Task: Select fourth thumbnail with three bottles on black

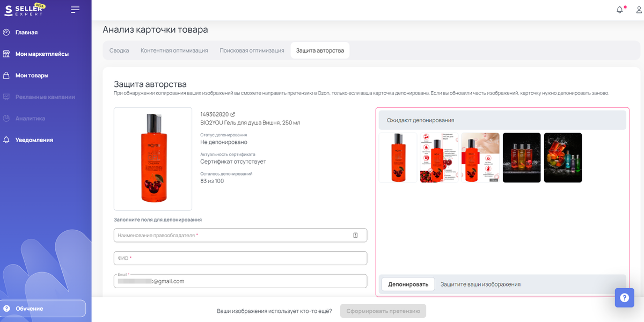Action: [x=522, y=158]
